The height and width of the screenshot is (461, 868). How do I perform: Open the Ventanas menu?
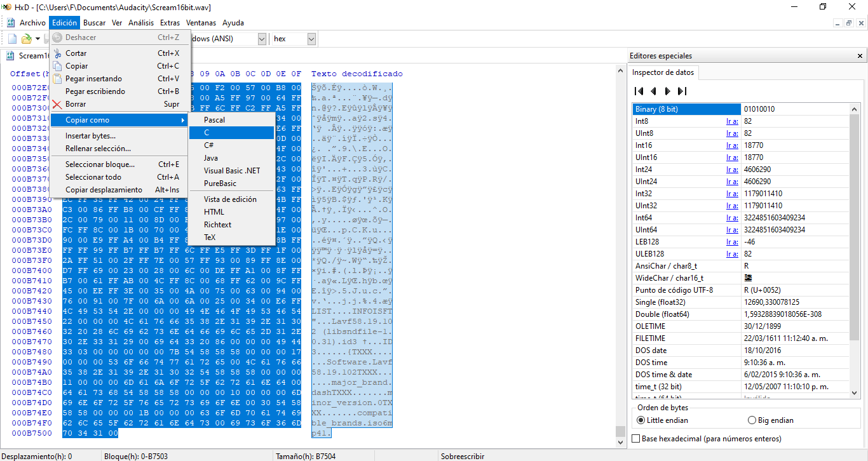pos(201,23)
